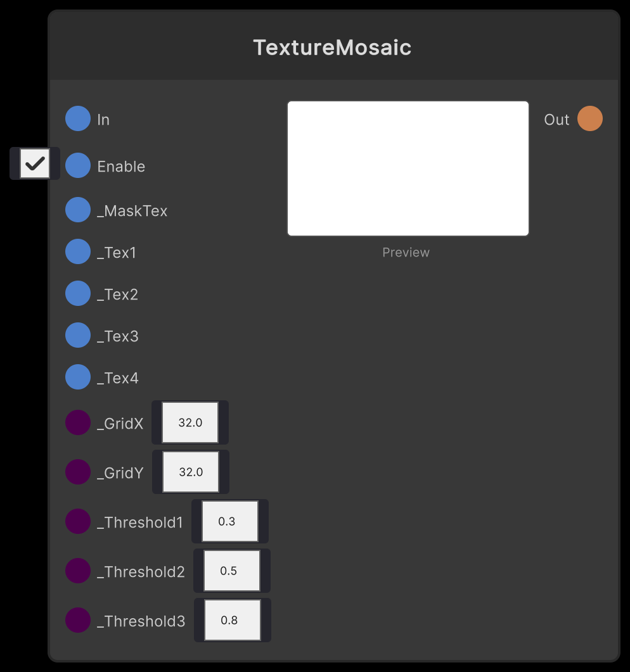Viewport: 630px width, 672px height.
Task: Click the _Threshold1 input socket
Action: [77, 521]
